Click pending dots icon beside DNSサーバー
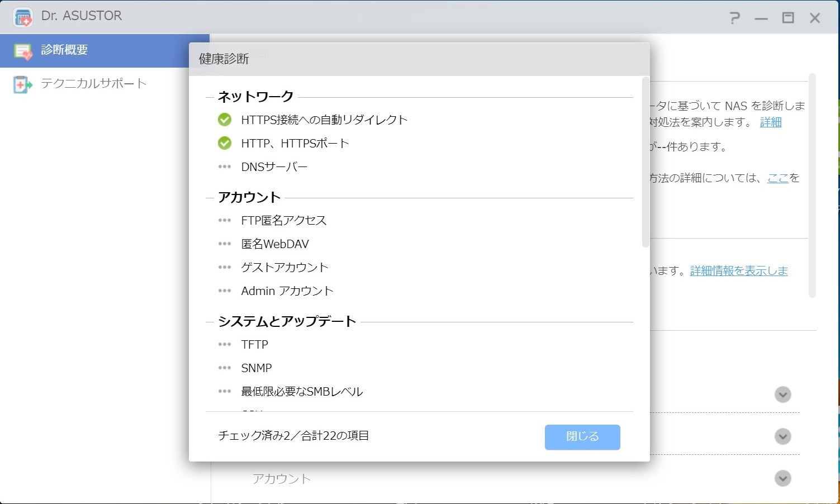 (225, 167)
